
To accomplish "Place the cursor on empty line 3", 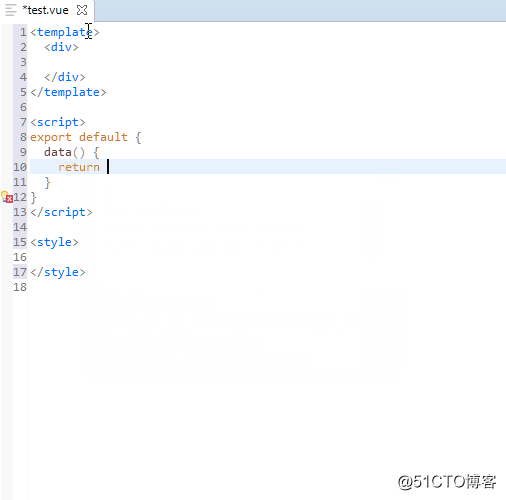I will pyautogui.click(x=267, y=62).
